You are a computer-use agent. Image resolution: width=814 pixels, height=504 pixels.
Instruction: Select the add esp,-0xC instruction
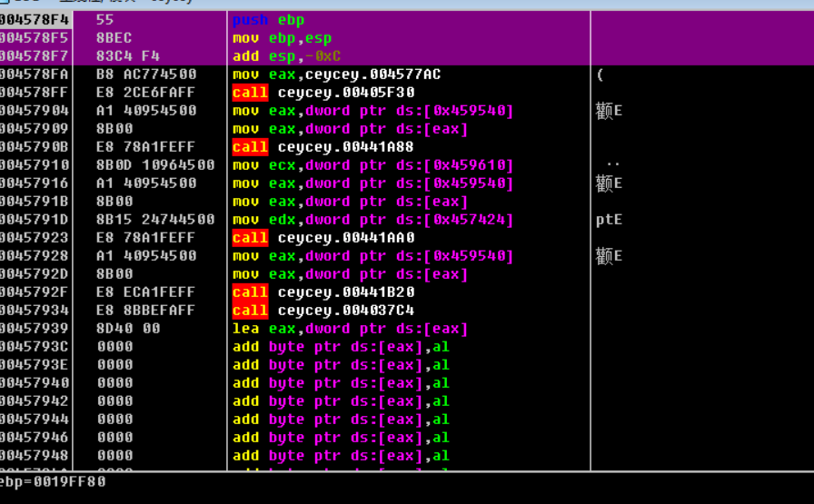pos(286,56)
